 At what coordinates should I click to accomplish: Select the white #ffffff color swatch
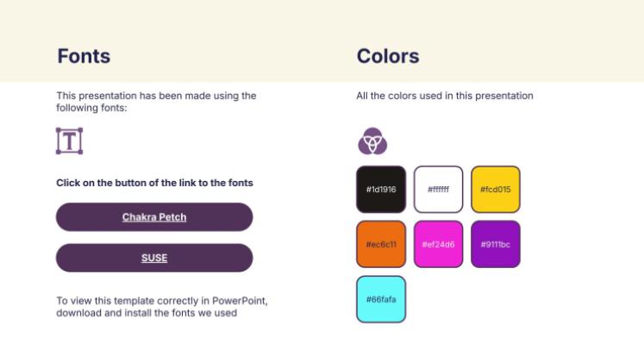[x=438, y=190]
